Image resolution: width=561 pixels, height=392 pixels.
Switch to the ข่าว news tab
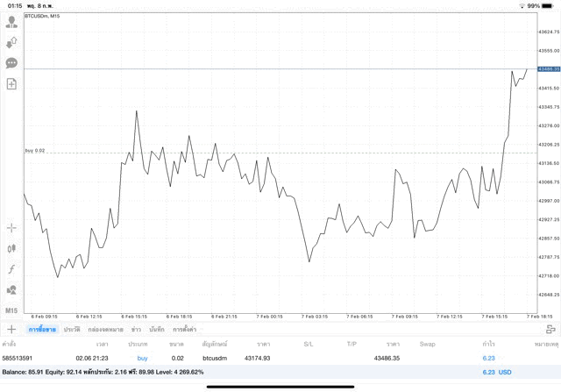pyautogui.click(x=136, y=329)
